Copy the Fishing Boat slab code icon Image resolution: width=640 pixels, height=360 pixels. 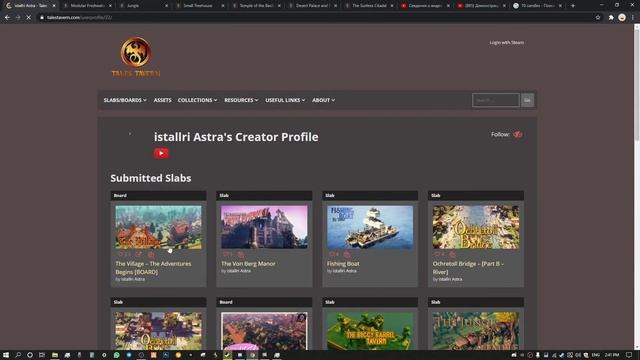[347, 254]
